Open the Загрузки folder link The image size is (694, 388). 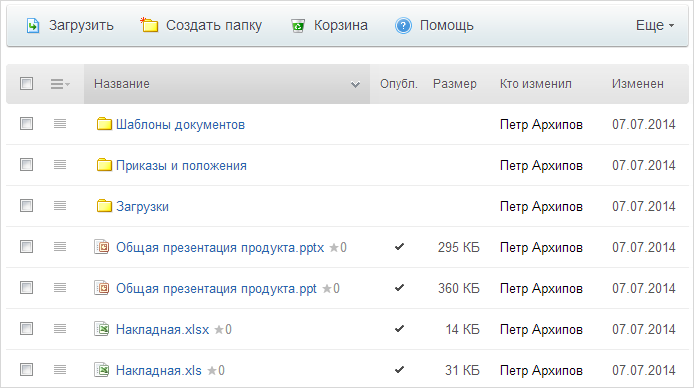[143, 207]
